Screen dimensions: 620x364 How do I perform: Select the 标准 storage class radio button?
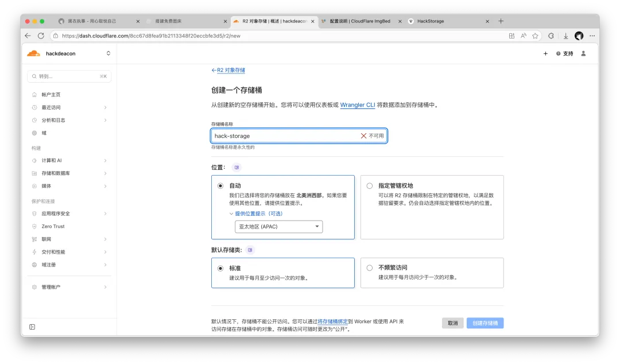220,268
